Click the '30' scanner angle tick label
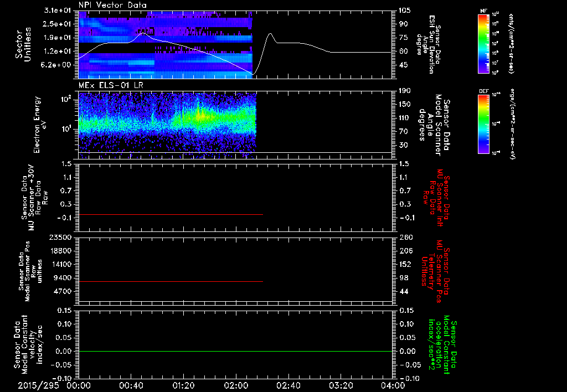This screenshot has width=567, height=392. [x=404, y=145]
